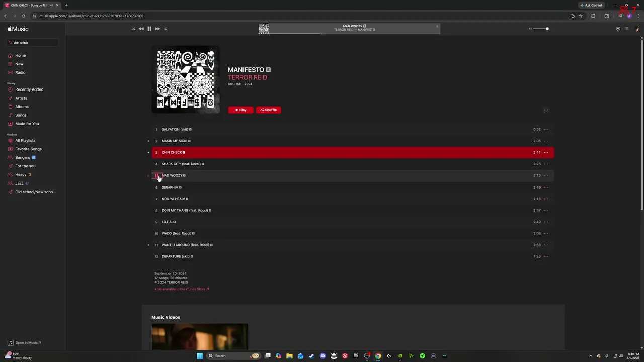644x362 pixels.
Task: Open the music video thumbnail
Action: pyautogui.click(x=200, y=337)
